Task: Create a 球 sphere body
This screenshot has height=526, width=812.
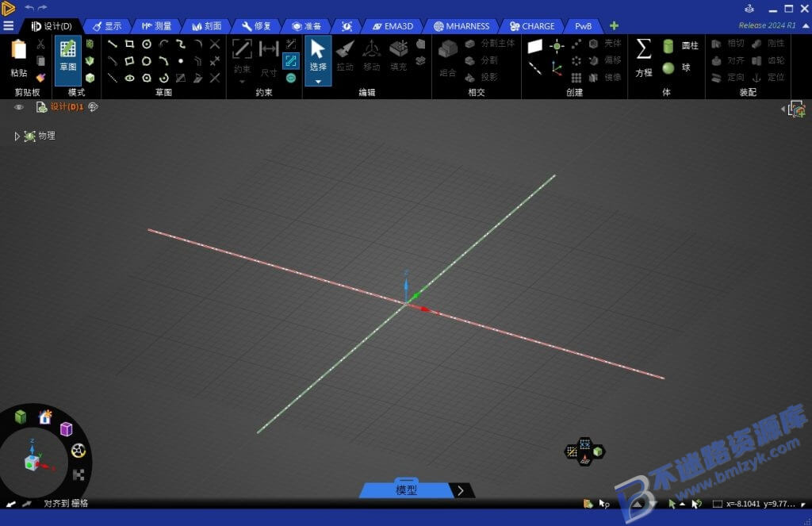Action: click(x=676, y=67)
